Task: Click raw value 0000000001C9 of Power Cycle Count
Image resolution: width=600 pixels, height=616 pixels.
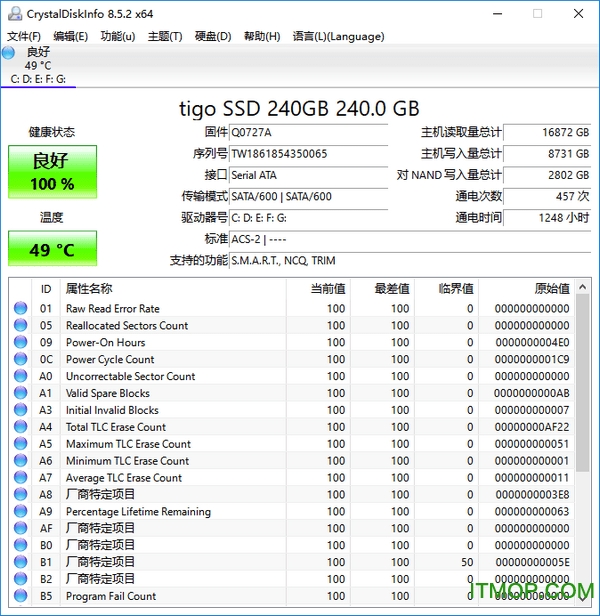Action: point(532,359)
